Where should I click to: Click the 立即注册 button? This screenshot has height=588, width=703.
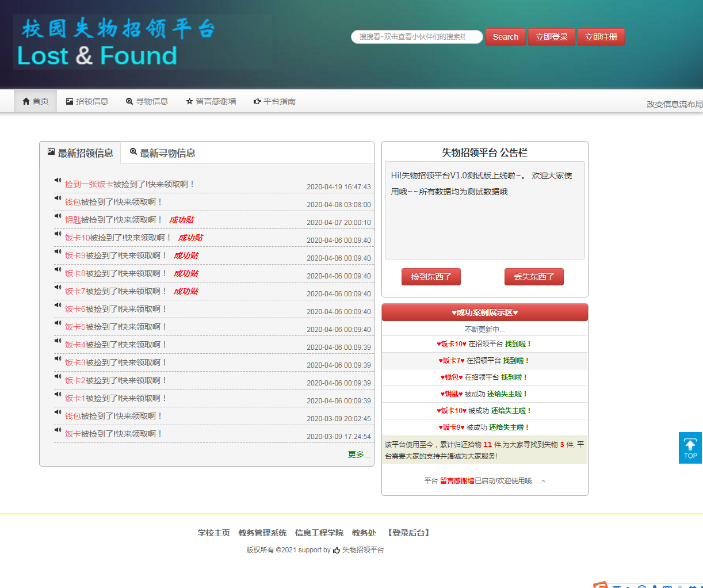[x=601, y=37]
